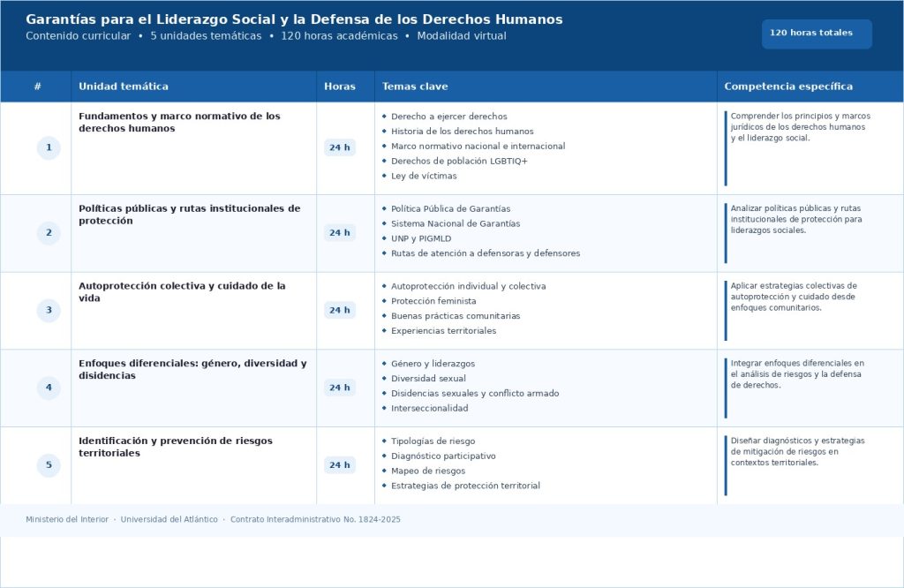
Task: Choose the number 4 circle badge
Action: pos(49,388)
